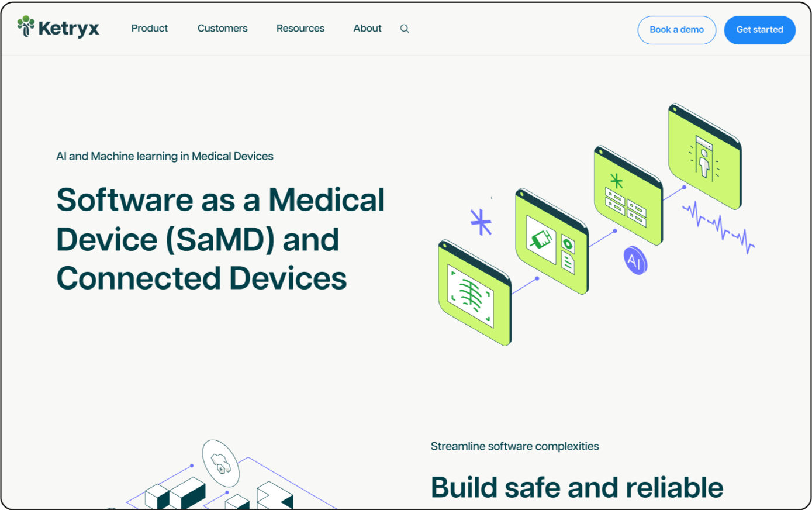Click the hands icon in the oval
The image size is (812, 510).
point(220,463)
